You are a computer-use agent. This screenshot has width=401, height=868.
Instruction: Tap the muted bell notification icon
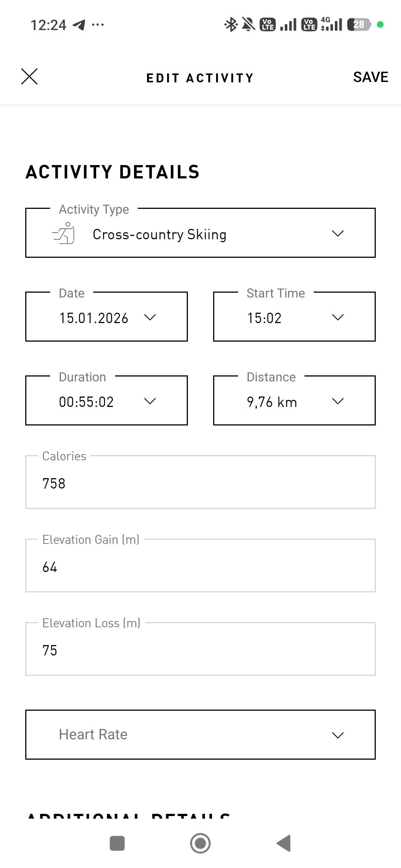pos(249,25)
